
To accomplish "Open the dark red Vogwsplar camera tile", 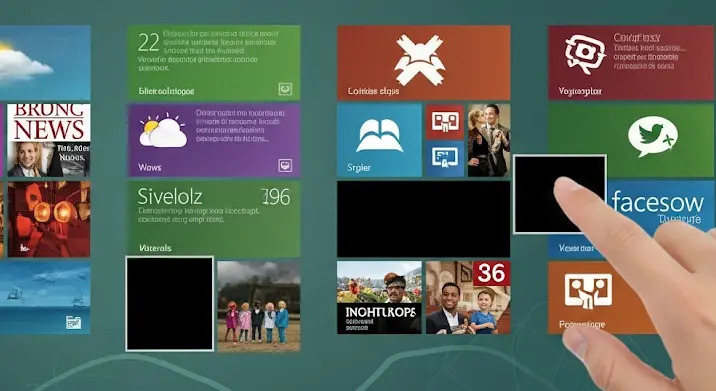I will click(x=630, y=63).
